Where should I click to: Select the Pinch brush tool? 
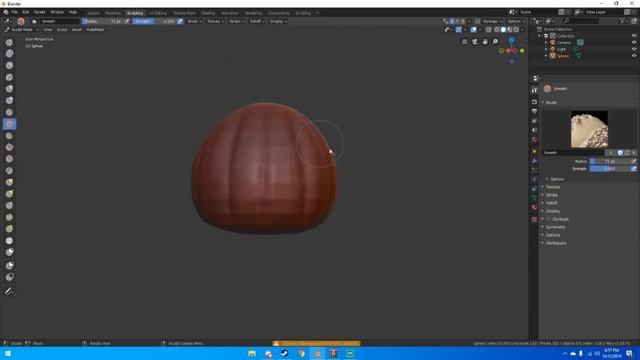[x=9, y=171]
